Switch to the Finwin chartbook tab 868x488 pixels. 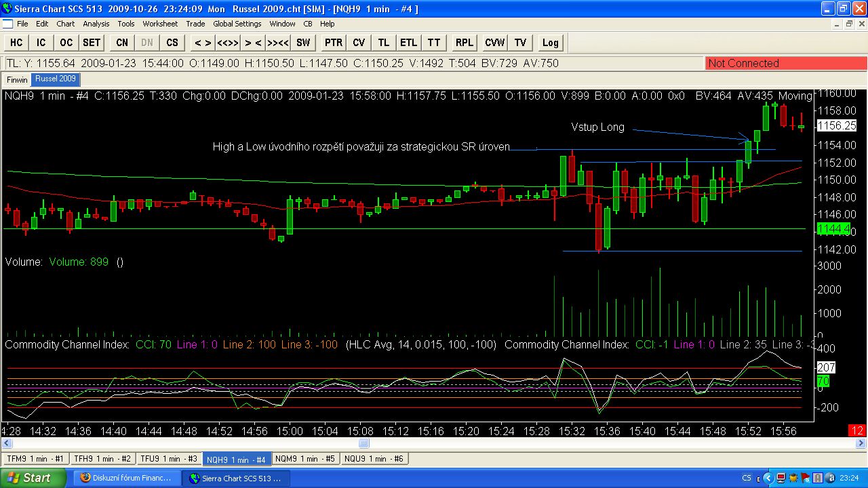[x=17, y=79]
